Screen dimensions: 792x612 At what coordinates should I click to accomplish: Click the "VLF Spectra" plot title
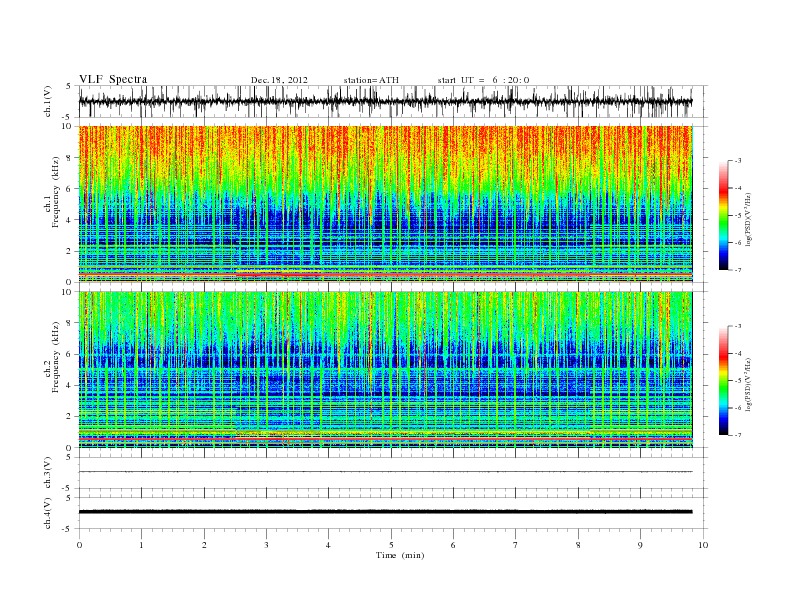[x=113, y=79]
